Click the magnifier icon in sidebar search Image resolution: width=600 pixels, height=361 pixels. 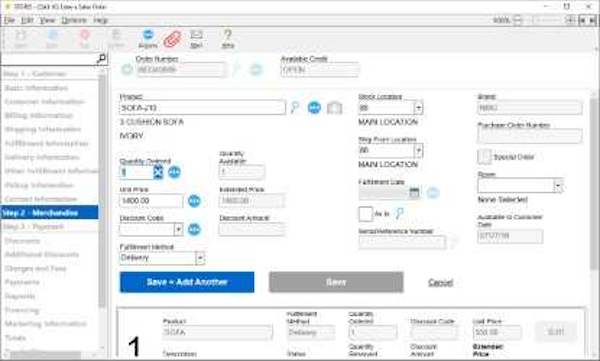point(101,59)
